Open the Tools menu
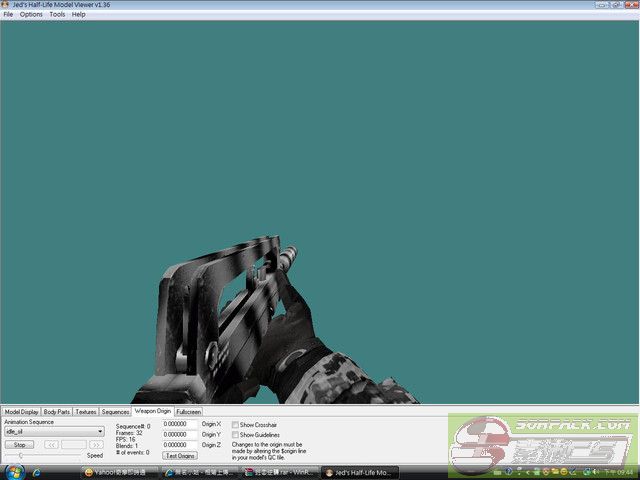 click(x=57, y=15)
